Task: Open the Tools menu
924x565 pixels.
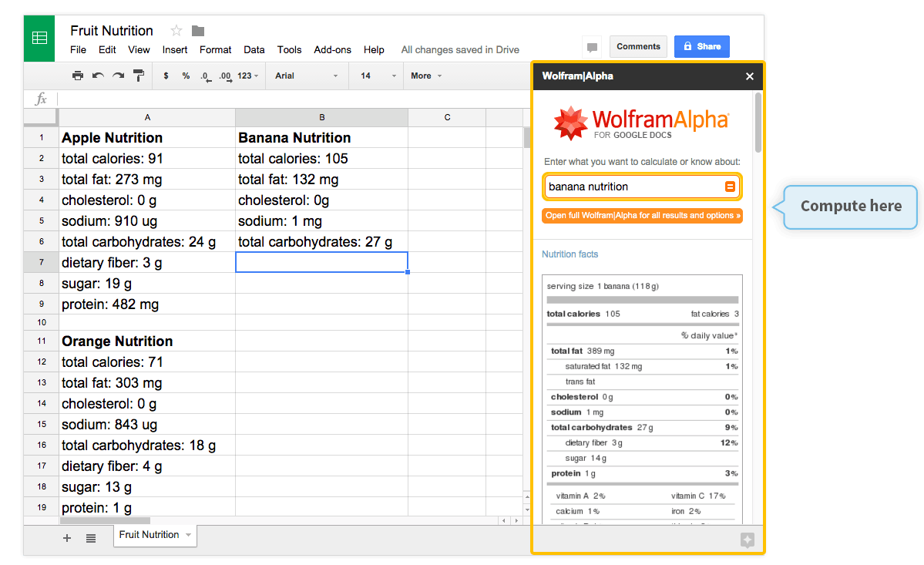Action: [x=289, y=50]
